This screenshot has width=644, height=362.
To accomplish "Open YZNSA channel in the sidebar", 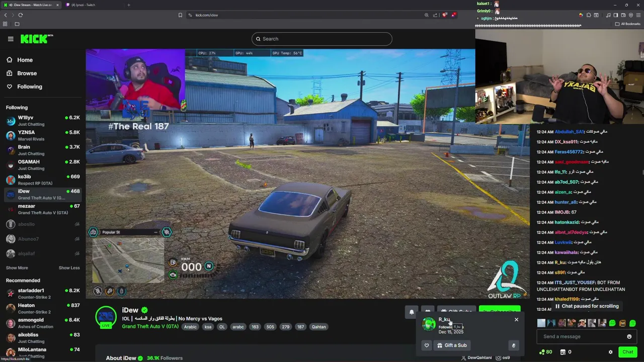I will click(x=43, y=135).
